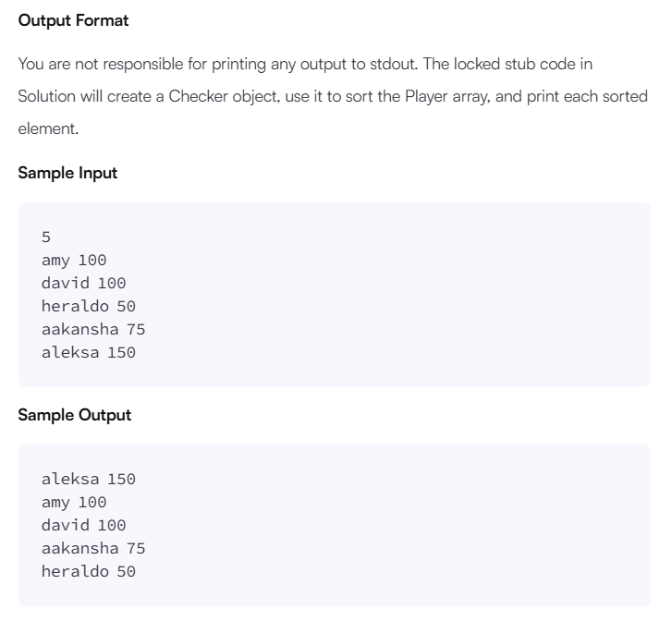Click the Sample Input heading
Image resolution: width=672 pixels, height=621 pixels.
click(x=67, y=173)
